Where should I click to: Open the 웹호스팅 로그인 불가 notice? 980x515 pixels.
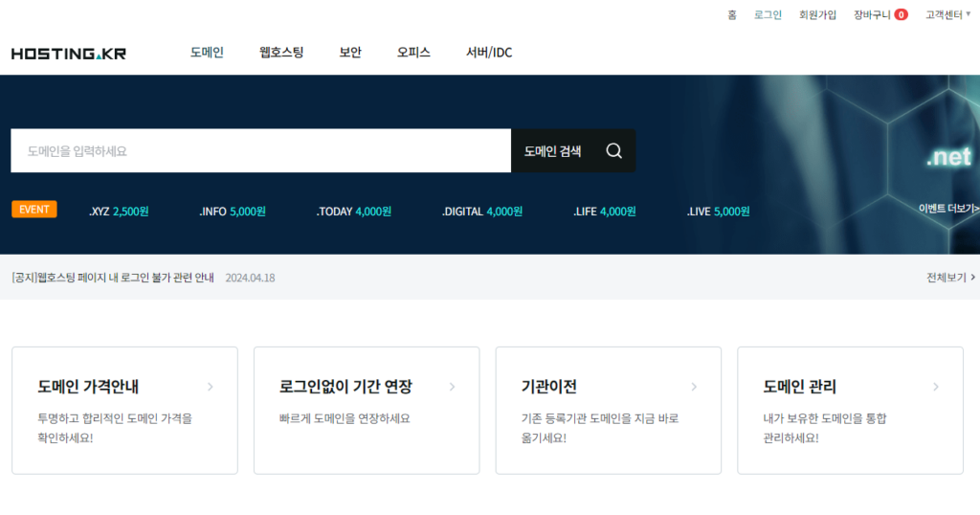coord(113,278)
